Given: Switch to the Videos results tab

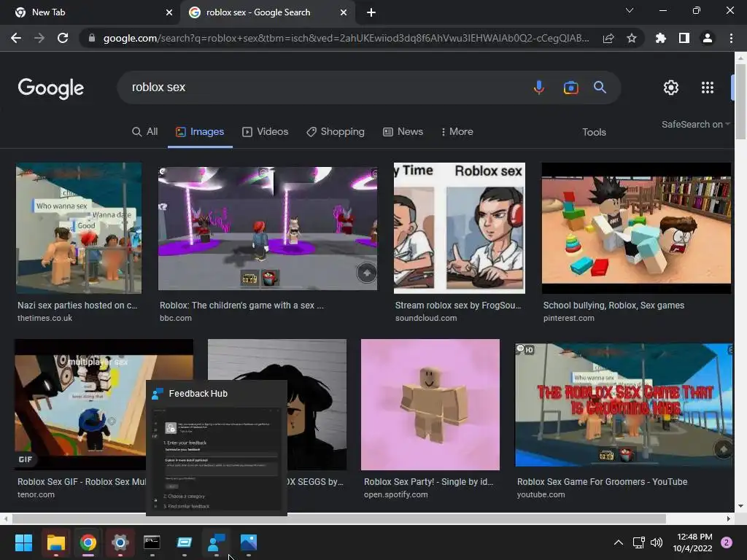Looking at the screenshot, I should (x=265, y=132).
